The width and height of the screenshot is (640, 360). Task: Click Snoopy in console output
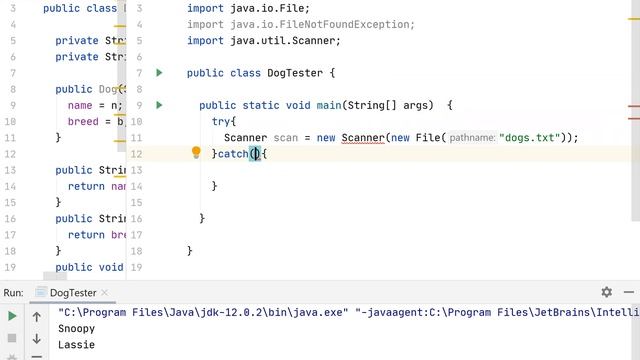tap(76, 329)
